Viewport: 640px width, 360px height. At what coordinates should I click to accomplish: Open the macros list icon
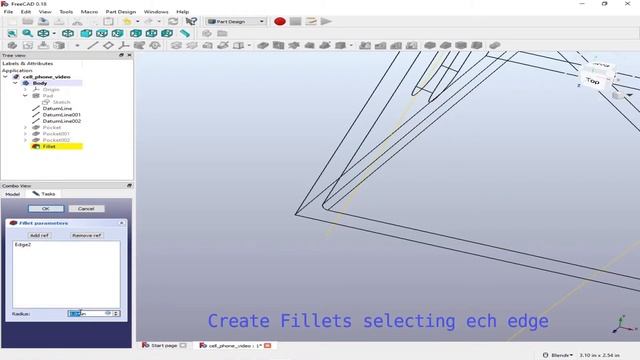point(311,21)
